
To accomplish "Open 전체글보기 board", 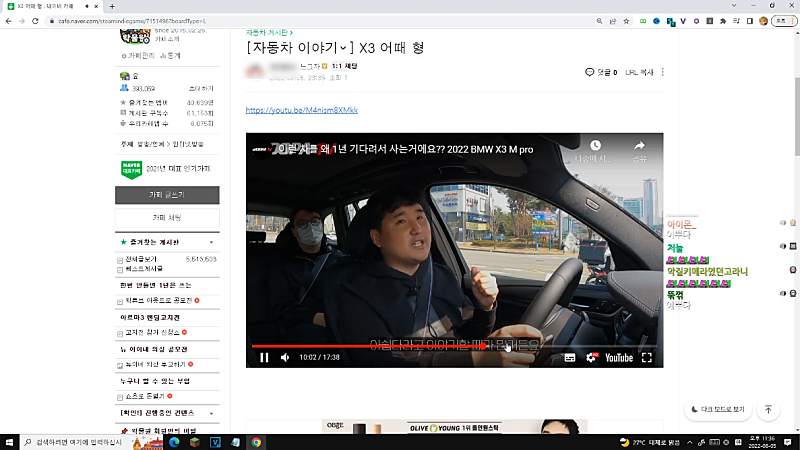I will tap(141, 259).
